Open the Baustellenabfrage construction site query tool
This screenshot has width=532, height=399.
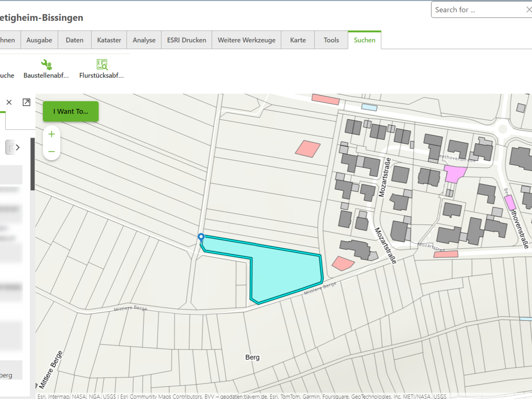pyautogui.click(x=46, y=69)
